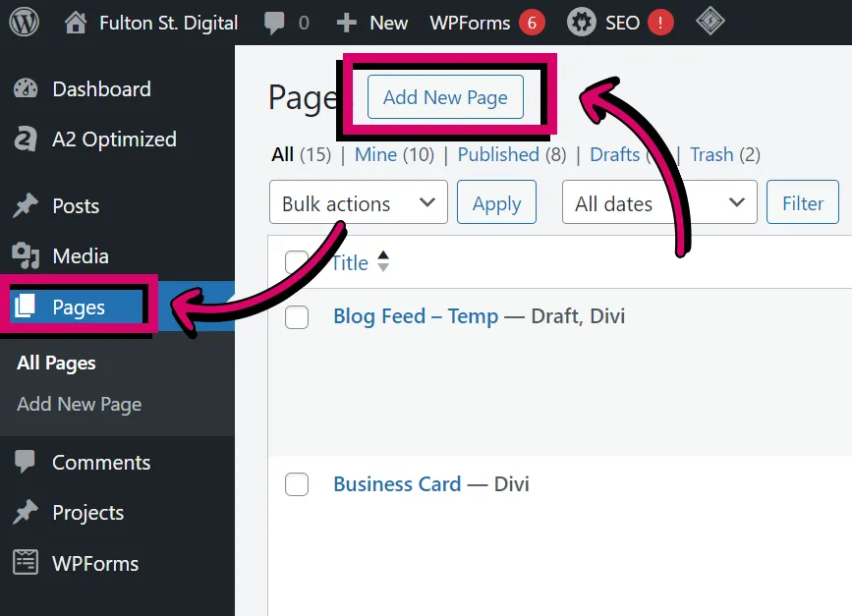852x616 pixels.
Task: Toggle Title column sorting arrows
Action: (382, 262)
